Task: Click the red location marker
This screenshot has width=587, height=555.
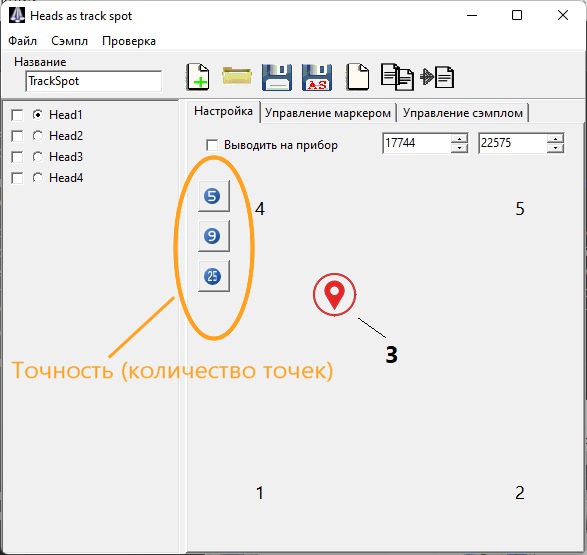Action: point(334,295)
